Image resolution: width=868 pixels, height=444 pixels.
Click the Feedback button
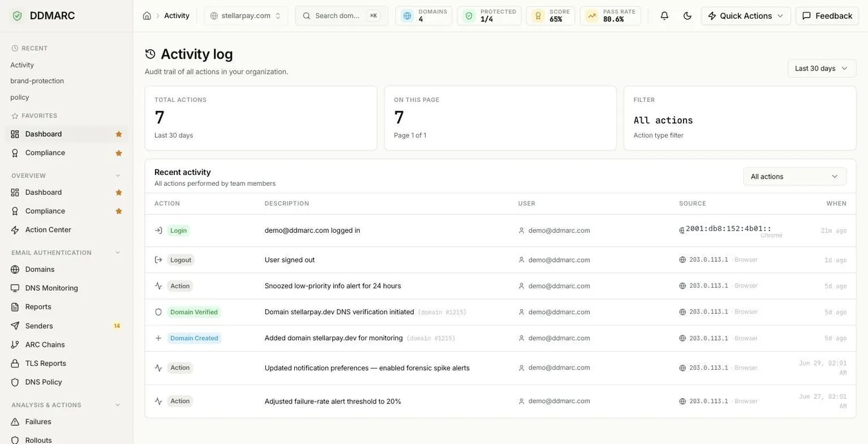pos(827,16)
